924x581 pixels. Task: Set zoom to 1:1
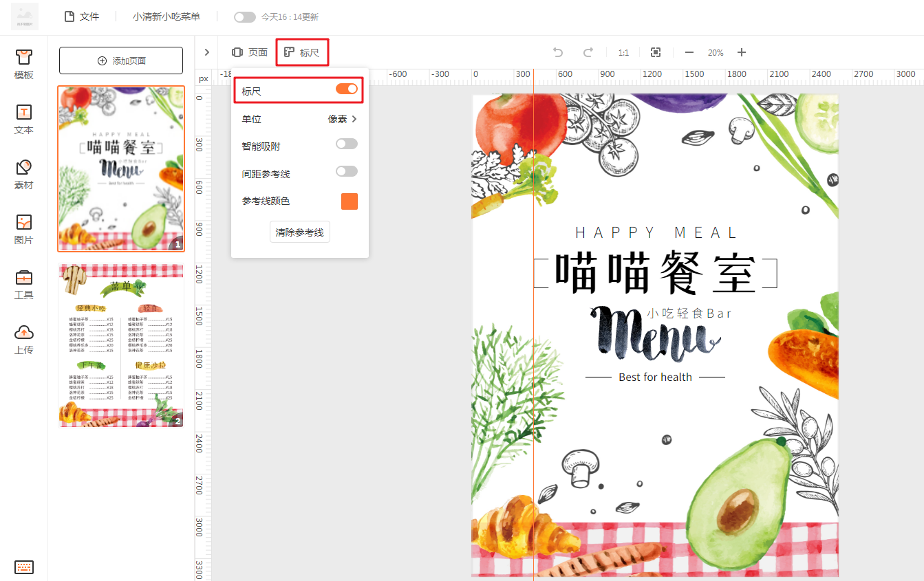[x=623, y=52]
